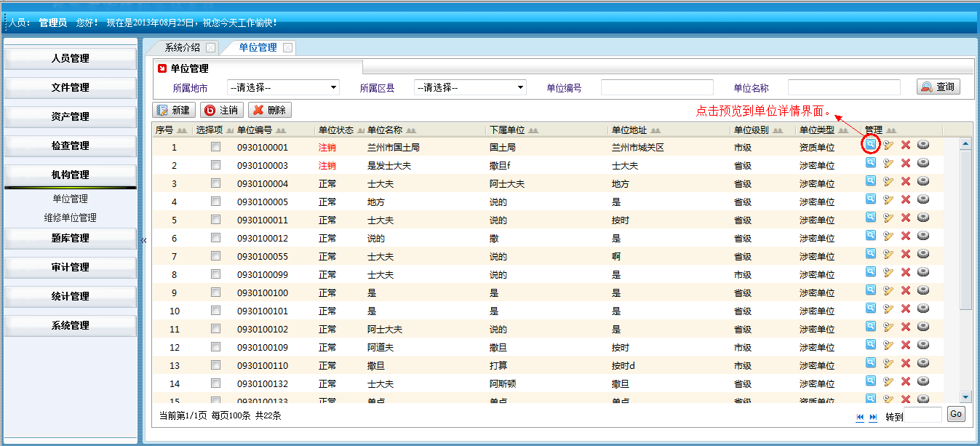Expand the 检查管理 sidebar section
The width and height of the screenshot is (980, 446).
coord(71,146)
